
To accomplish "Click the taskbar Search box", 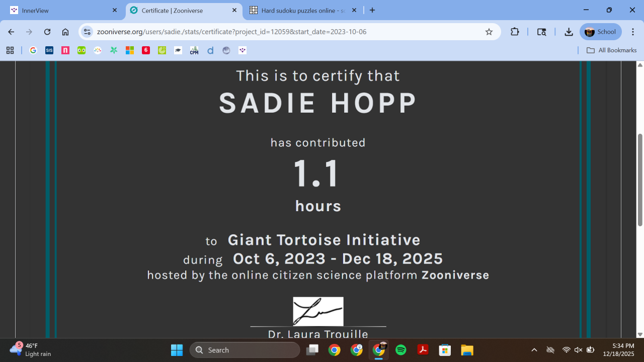I will click(245, 350).
